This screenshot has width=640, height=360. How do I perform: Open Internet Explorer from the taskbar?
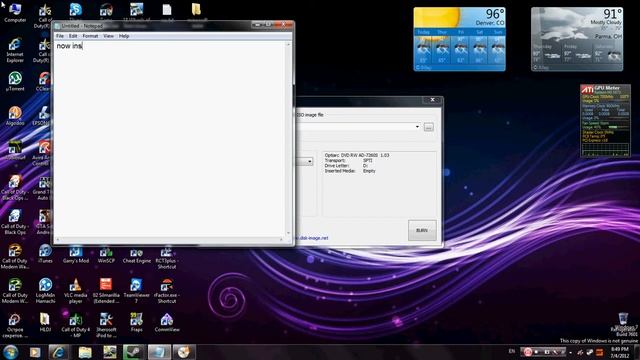pos(58,352)
